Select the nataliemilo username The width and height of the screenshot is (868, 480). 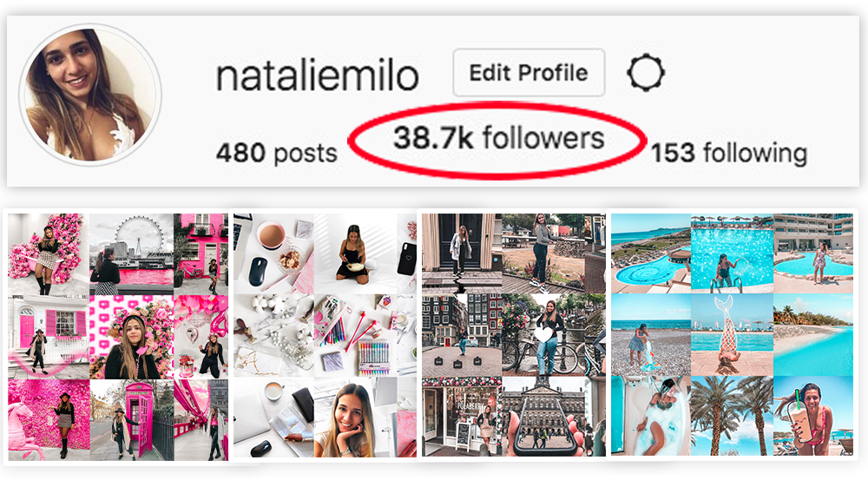coord(317,76)
